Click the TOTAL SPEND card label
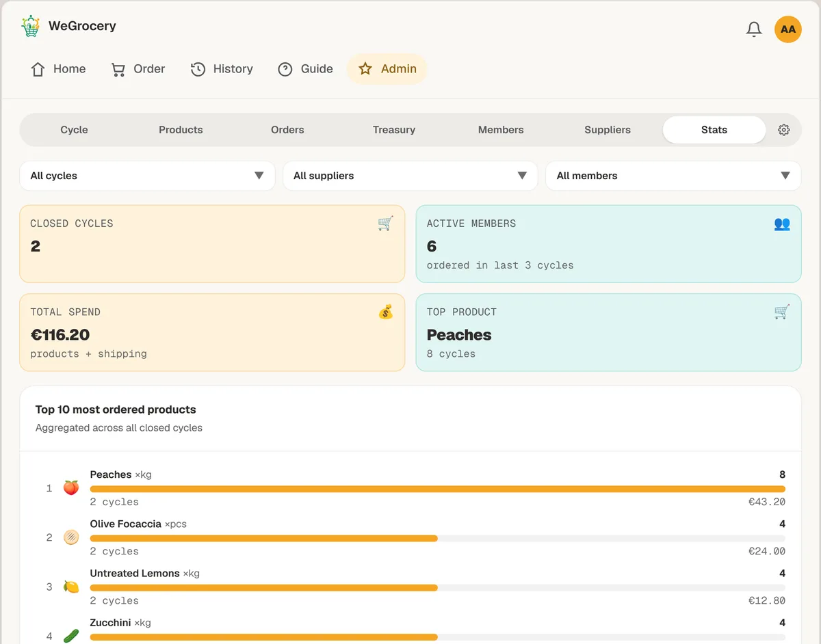The image size is (821, 644). (66, 312)
